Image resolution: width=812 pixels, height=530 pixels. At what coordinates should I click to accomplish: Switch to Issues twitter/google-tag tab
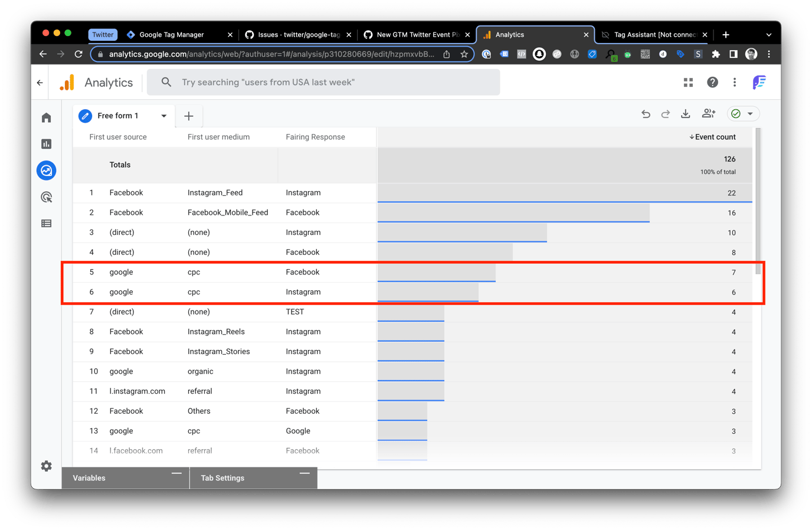point(298,35)
